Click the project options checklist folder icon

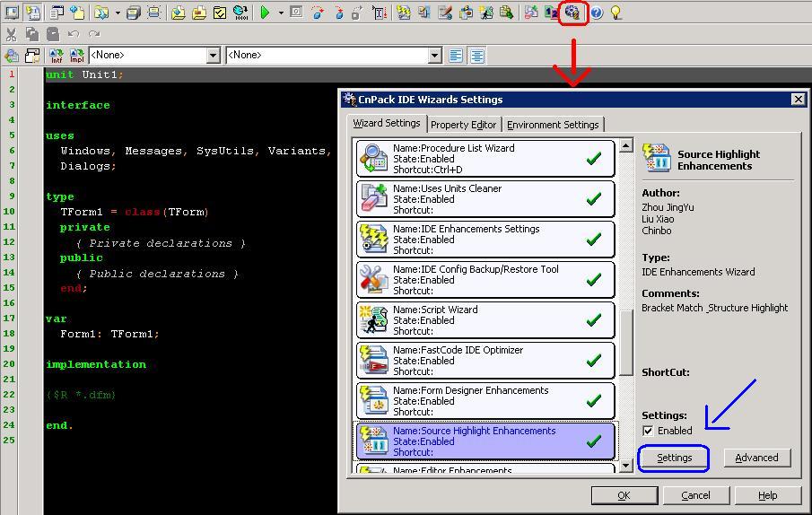220,13
